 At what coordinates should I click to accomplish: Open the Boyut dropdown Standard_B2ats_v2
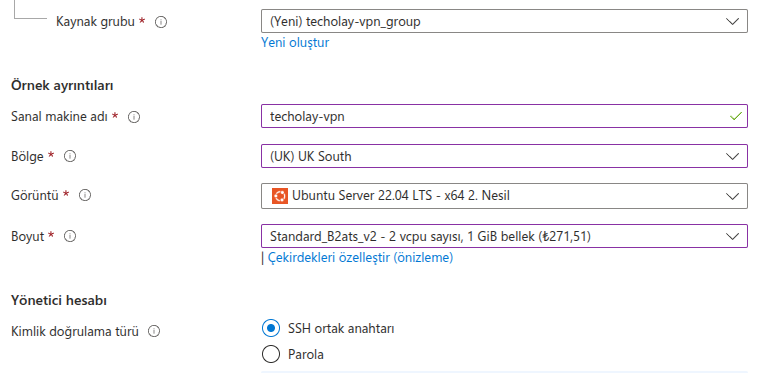504,236
